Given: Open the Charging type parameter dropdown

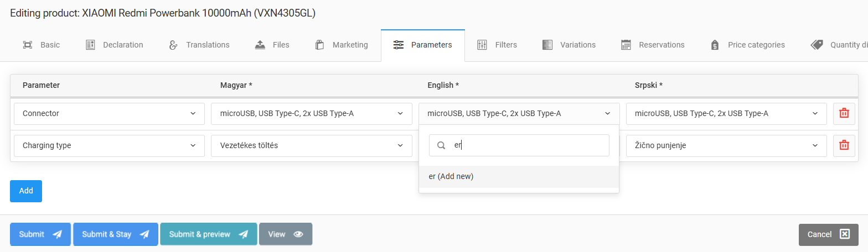Looking at the screenshot, I should [110, 145].
